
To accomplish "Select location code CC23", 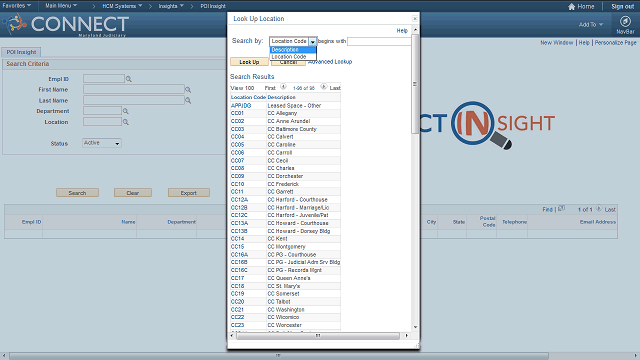I will click(x=237, y=325).
